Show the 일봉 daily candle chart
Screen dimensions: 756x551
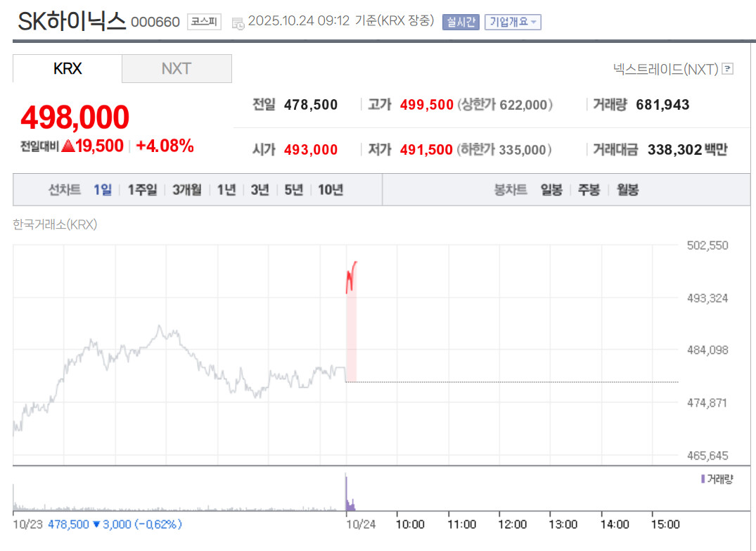[551, 189]
